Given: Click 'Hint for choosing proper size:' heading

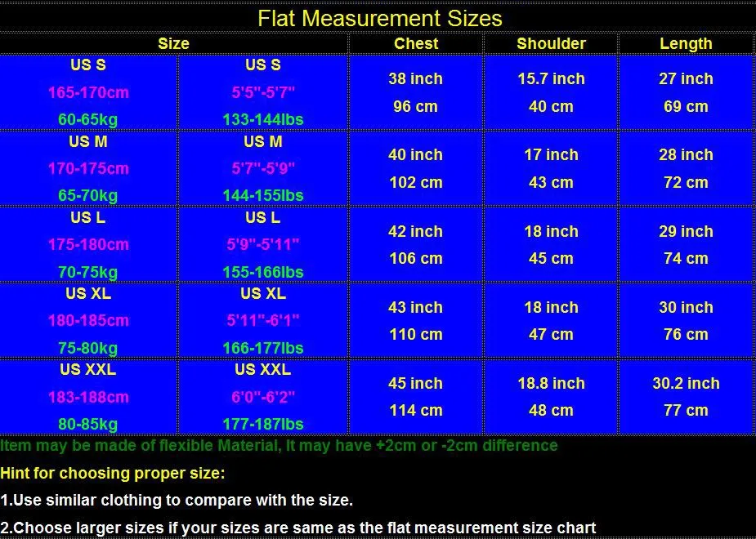Looking at the screenshot, I should pos(112,473).
